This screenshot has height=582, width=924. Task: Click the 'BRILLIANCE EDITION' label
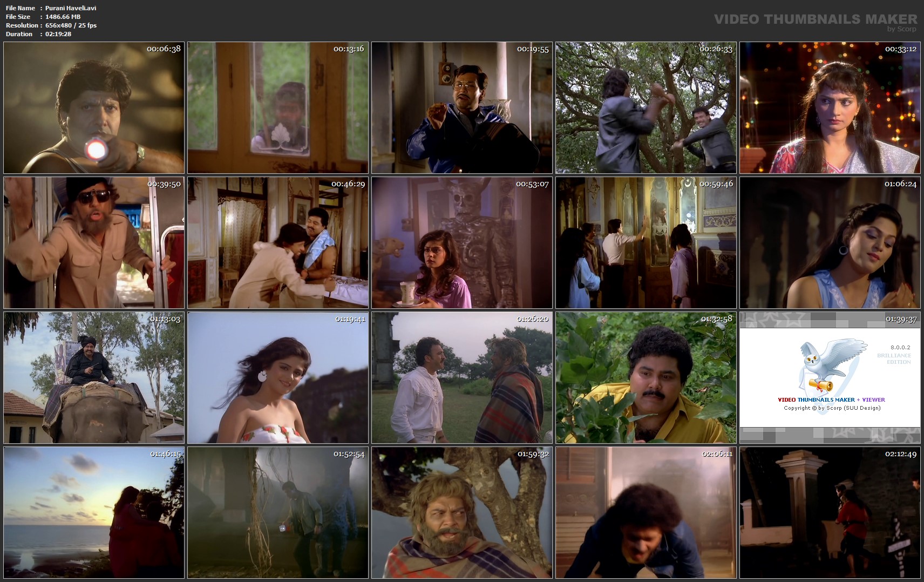[894, 359]
